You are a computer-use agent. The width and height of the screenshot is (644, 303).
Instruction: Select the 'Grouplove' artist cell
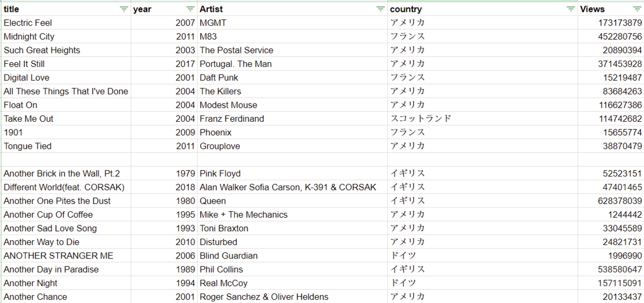(292, 146)
